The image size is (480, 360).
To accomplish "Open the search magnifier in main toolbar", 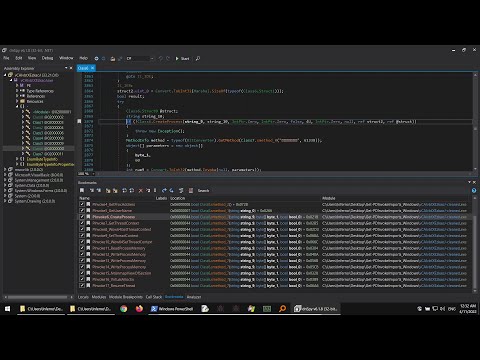I will coord(198,58).
